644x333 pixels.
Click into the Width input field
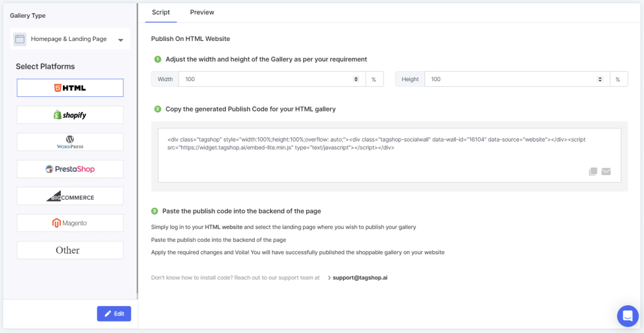point(264,79)
